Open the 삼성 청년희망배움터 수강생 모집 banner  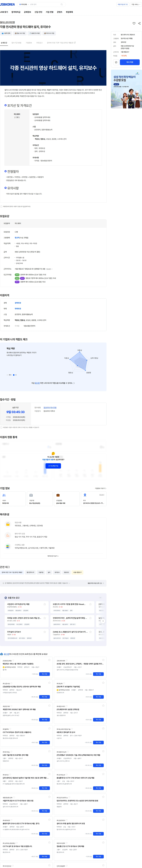126,89
